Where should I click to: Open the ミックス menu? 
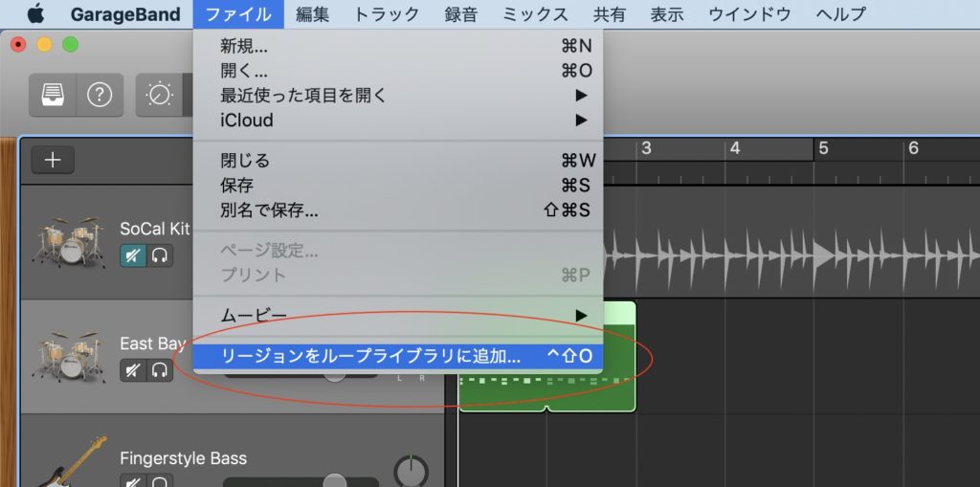tap(536, 13)
